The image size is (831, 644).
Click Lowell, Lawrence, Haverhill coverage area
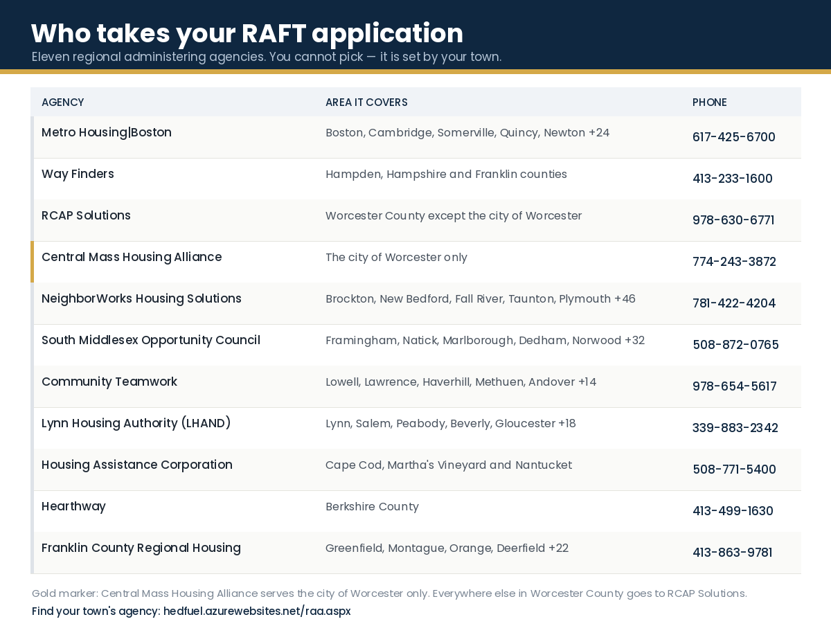(x=461, y=382)
